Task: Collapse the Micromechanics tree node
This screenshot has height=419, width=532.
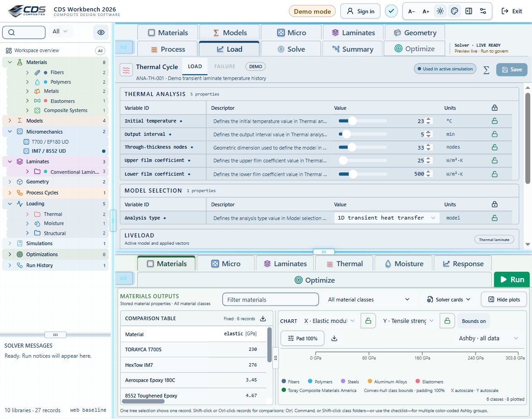Action: [x=10, y=132]
